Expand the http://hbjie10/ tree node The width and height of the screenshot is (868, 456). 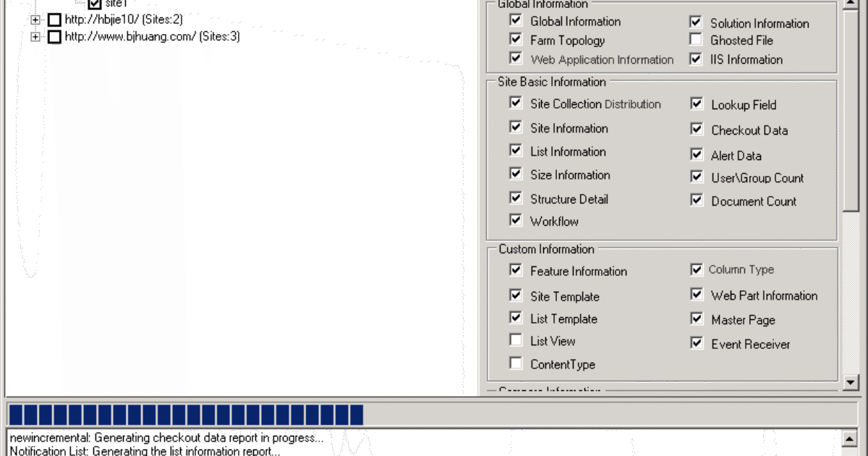pyautogui.click(x=35, y=20)
